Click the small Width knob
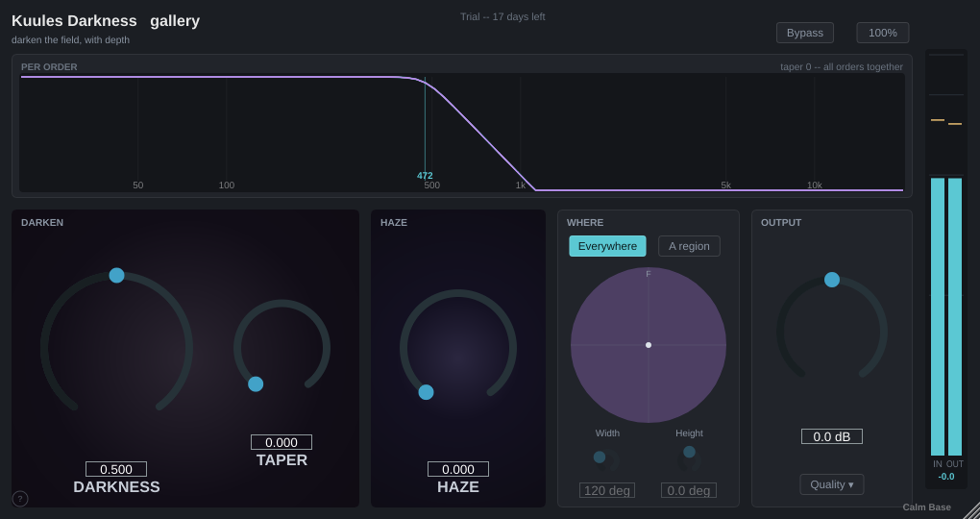Viewport: 980px width, 519px height. (x=606, y=459)
